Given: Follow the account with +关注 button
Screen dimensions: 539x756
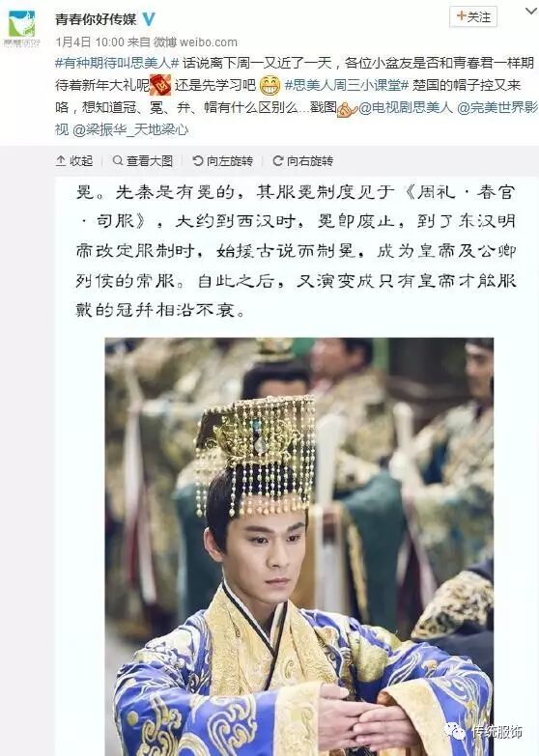Looking at the screenshot, I should [x=473, y=16].
